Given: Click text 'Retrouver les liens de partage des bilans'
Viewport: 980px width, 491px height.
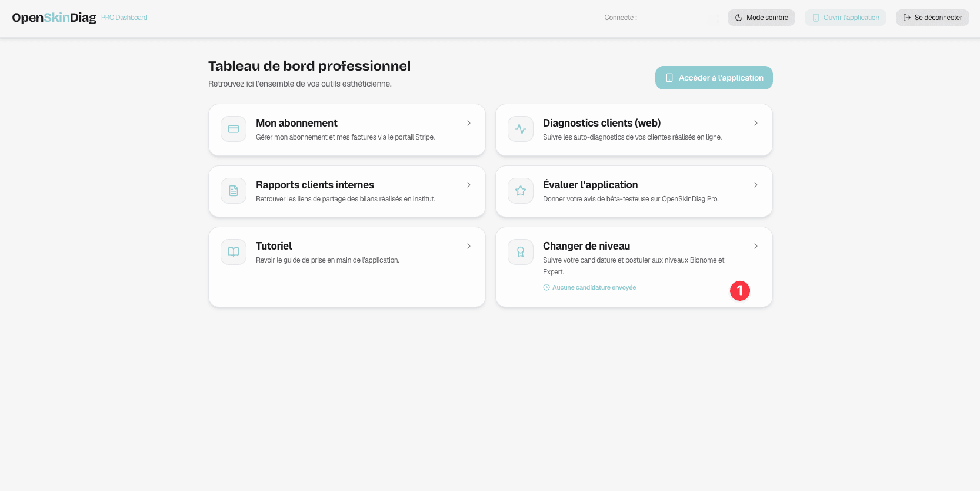Looking at the screenshot, I should coord(316,199).
